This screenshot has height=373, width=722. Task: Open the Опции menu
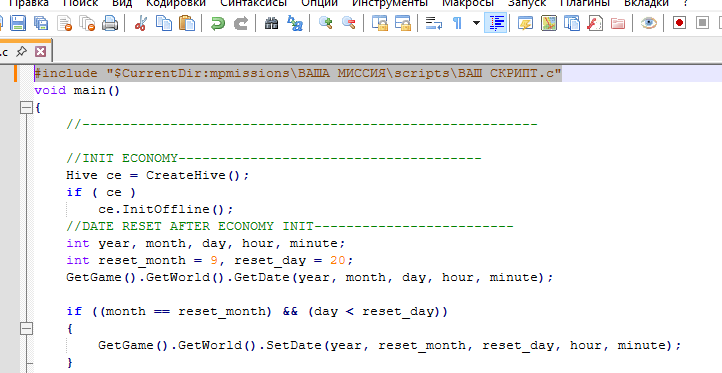[320, 3]
